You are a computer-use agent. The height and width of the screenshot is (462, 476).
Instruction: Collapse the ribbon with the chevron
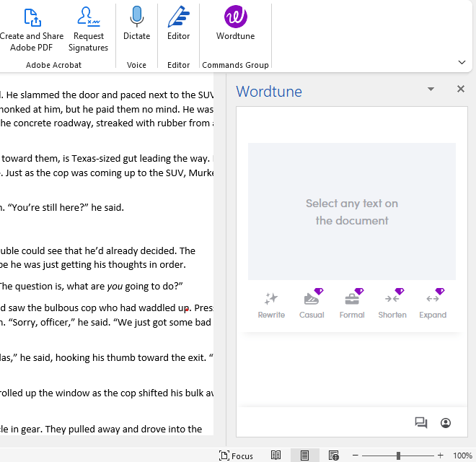click(462, 62)
